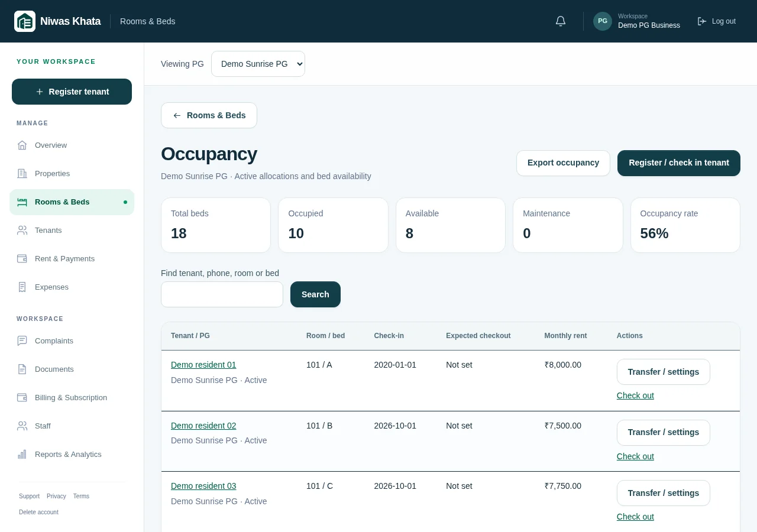The height and width of the screenshot is (532, 757).
Task: Click the Expected checkout column header
Action: [x=478, y=336]
